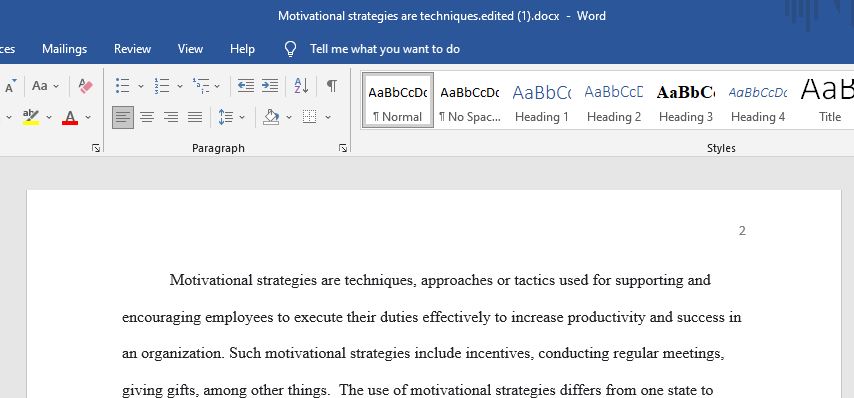Decrease font size with the shrinking A icon
The height and width of the screenshot is (398, 854).
pos(11,86)
